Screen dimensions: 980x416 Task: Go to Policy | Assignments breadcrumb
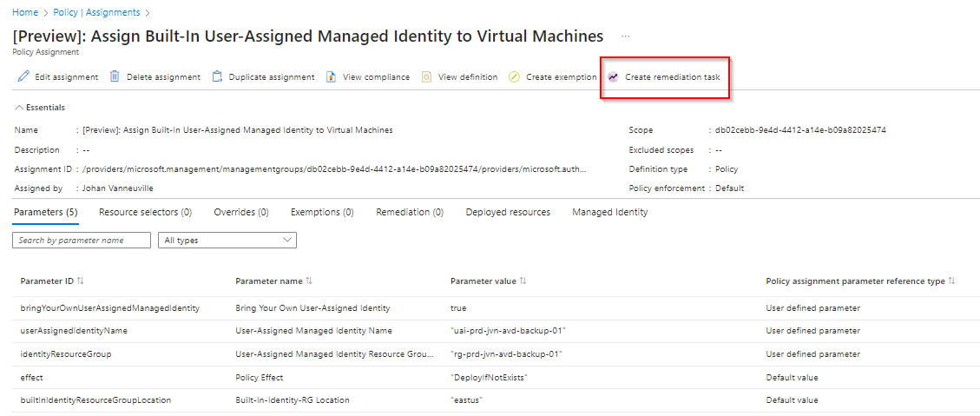tap(95, 12)
